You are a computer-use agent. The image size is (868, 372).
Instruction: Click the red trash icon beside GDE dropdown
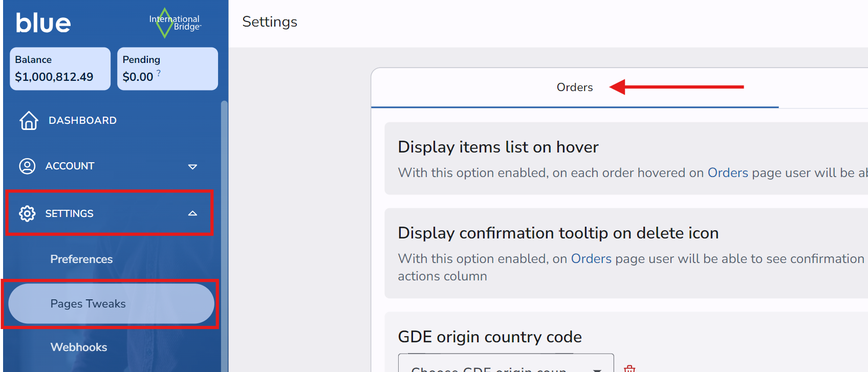click(630, 368)
